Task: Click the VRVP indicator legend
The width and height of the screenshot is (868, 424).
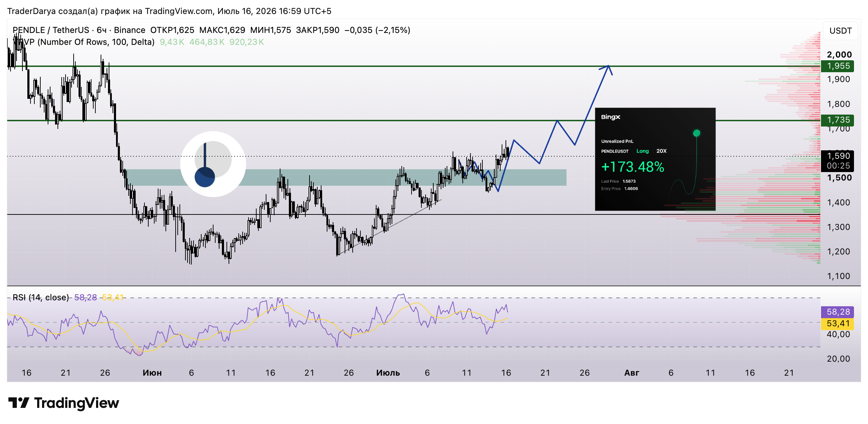Action: [x=84, y=42]
